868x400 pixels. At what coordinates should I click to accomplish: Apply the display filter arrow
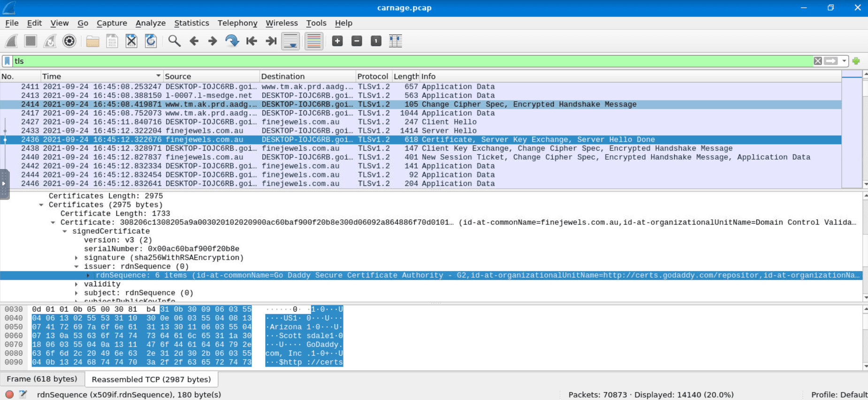click(x=831, y=61)
